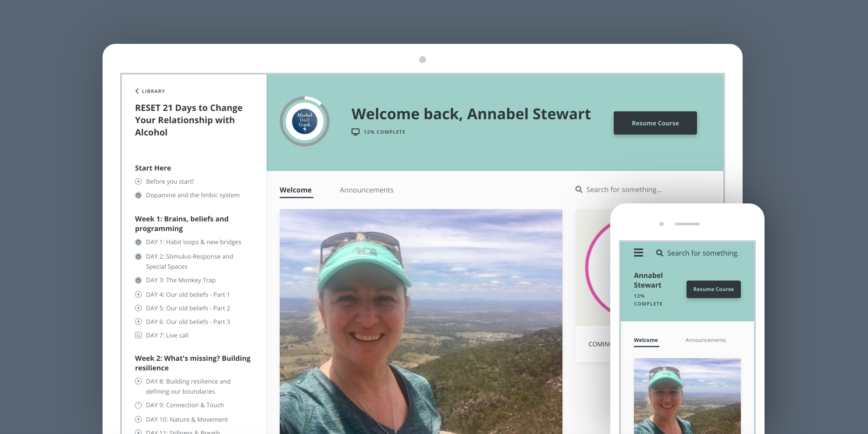Open the Before you start! lesson
The width and height of the screenshot is (868, 434).
click(170, 181)
